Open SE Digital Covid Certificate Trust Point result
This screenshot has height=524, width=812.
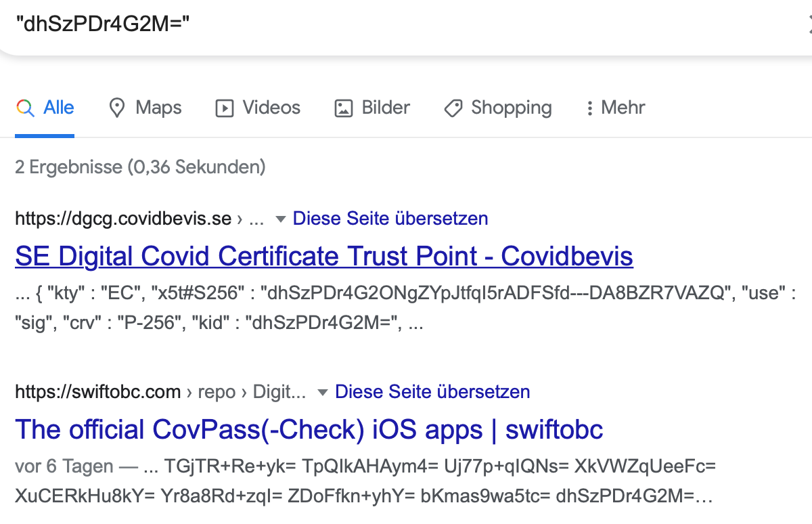tap(324, 256)
